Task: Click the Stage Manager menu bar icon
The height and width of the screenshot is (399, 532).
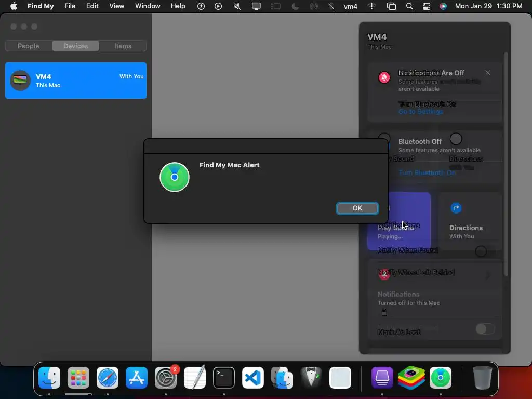Action: click(275, 6)
